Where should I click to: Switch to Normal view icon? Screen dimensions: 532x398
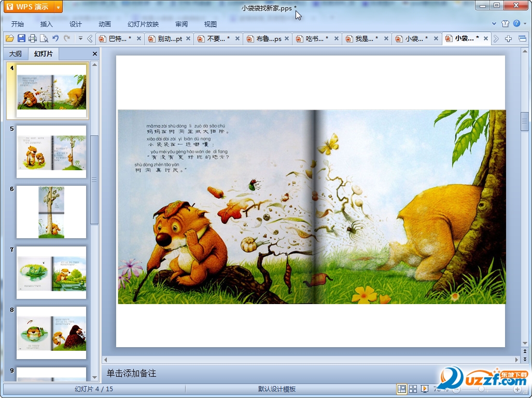402,389
